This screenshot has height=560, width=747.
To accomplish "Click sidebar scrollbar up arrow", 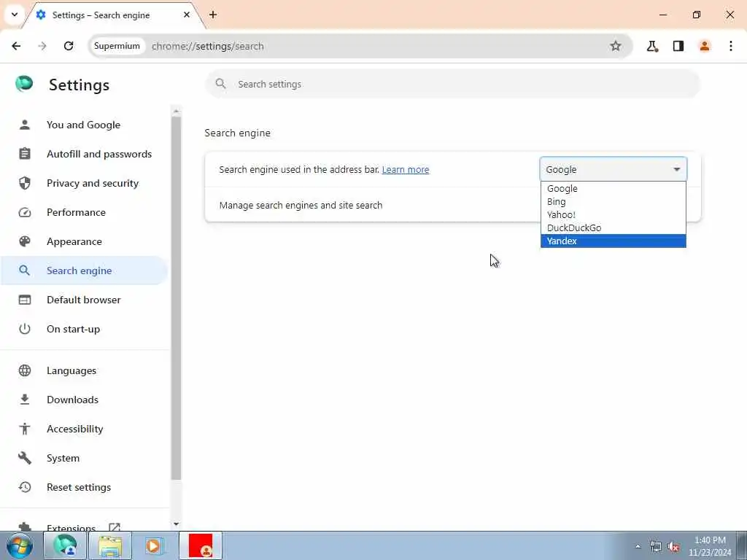I will point(177,112).
